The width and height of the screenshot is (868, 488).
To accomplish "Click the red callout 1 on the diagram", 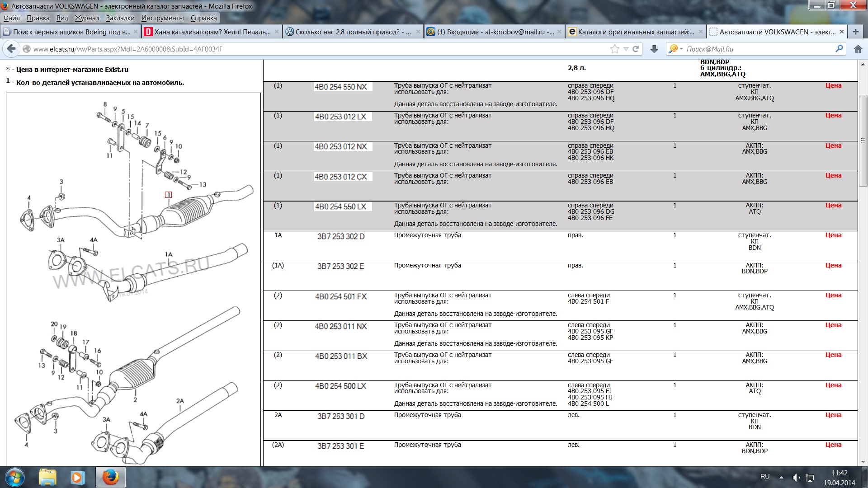I will [168, 195].
